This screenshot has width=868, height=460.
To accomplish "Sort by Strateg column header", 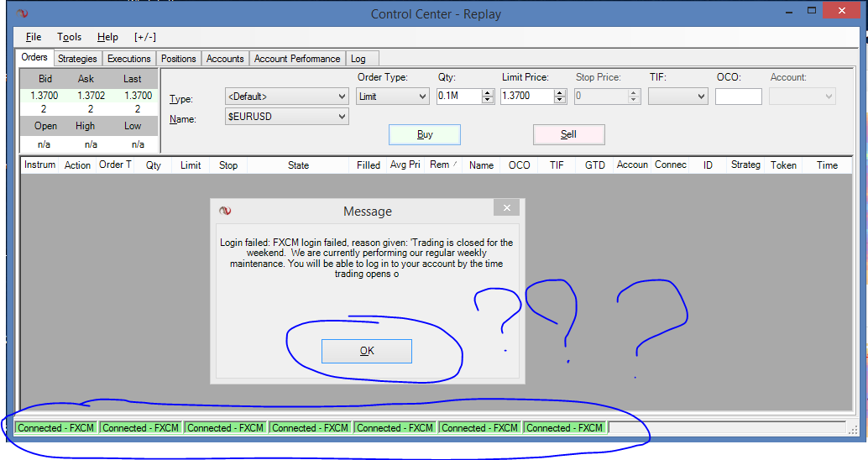I will (745, 165).
